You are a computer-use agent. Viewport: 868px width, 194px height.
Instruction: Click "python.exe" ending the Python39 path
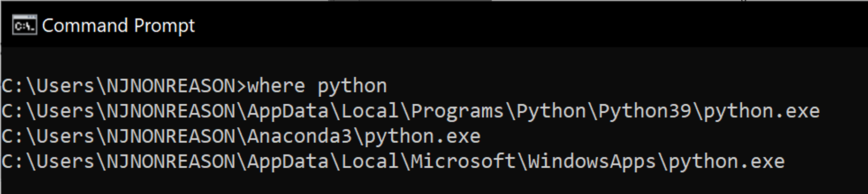[761, 111]
